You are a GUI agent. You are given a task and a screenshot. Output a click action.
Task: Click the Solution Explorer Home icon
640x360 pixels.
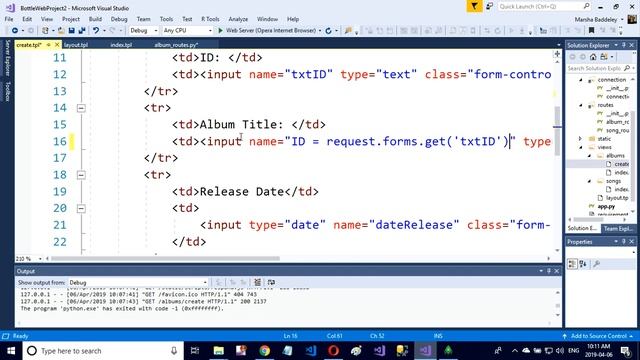click(x=593, y=57)
